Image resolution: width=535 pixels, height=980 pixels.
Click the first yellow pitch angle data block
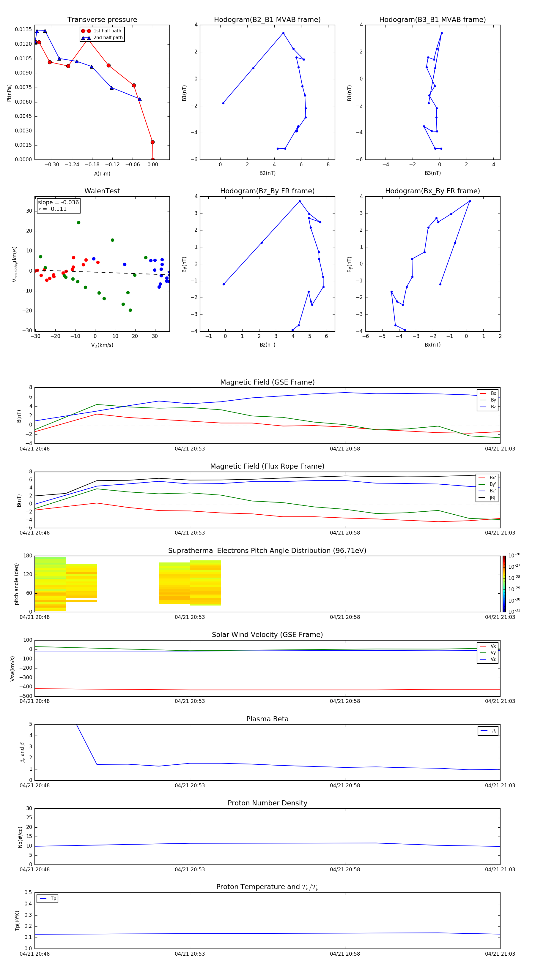(x=50, y=584)
